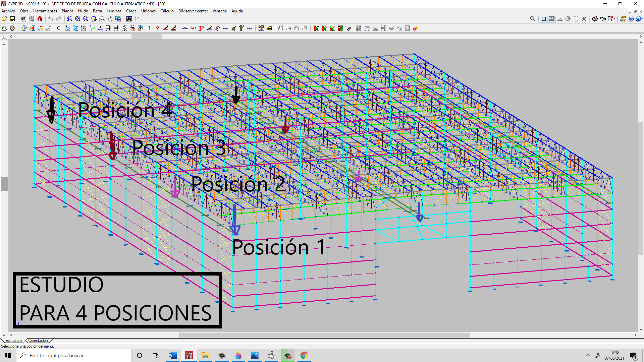Toggle the DXF/DWG snap magnet
This screenshot has height=362, width=644.
(x=40, y=19)
